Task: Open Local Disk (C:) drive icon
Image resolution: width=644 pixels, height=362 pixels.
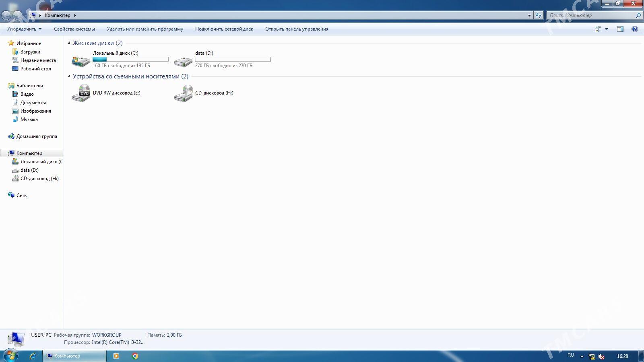Action: coord(81,61)
